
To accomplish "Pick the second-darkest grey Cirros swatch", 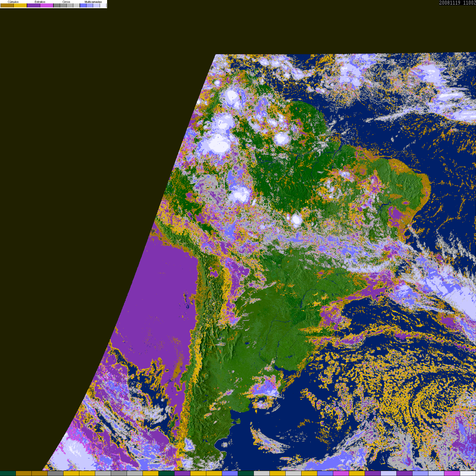I will click(x=63, y=5).
